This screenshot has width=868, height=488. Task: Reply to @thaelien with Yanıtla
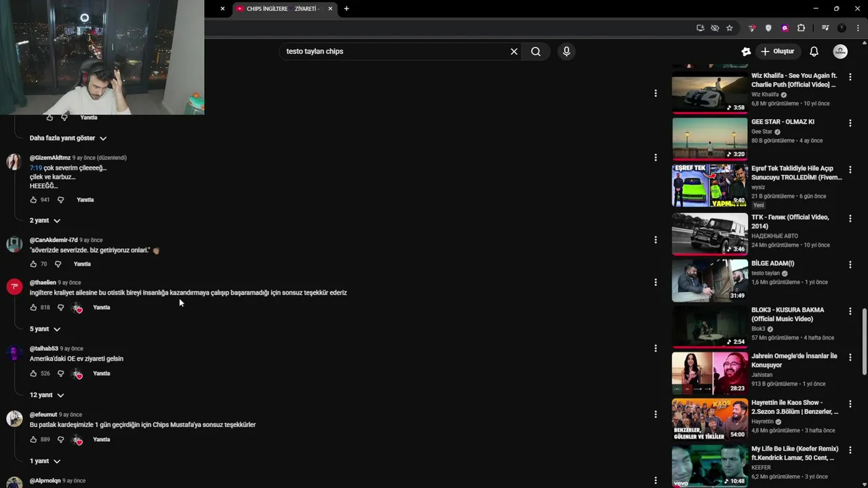[102, 308]
